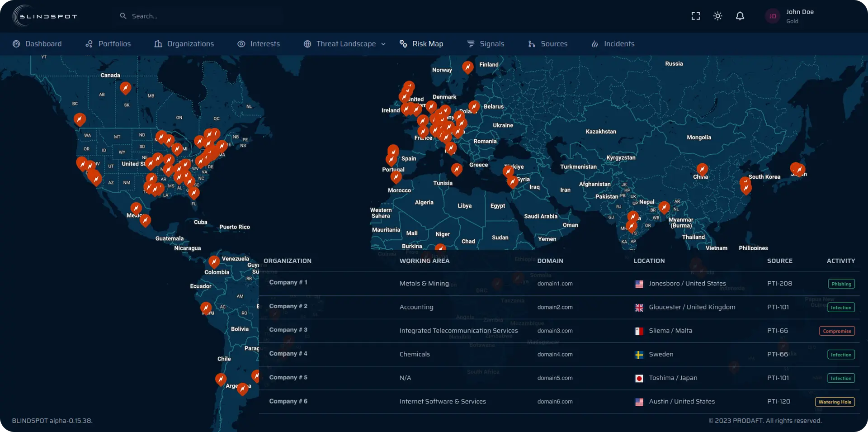This screenshot has width=868, height=432.
Task: Click the Phishing activity tag
Action: click(841, 284)
